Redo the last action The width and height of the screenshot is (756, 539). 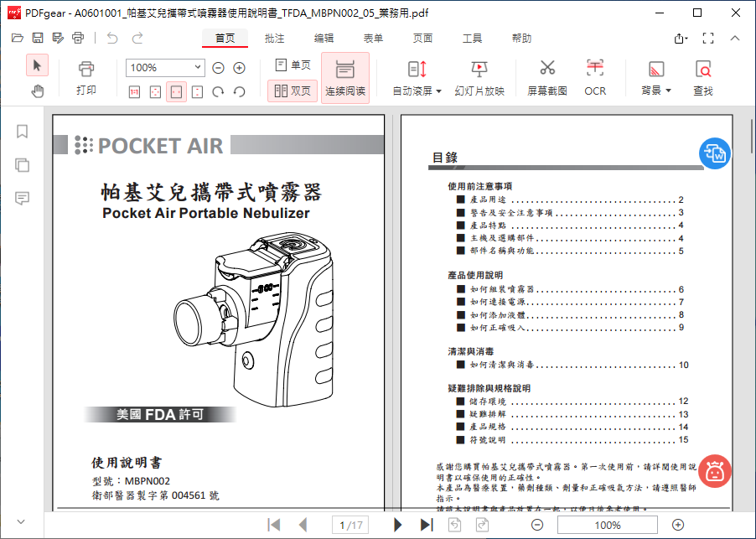pos(137,38)
